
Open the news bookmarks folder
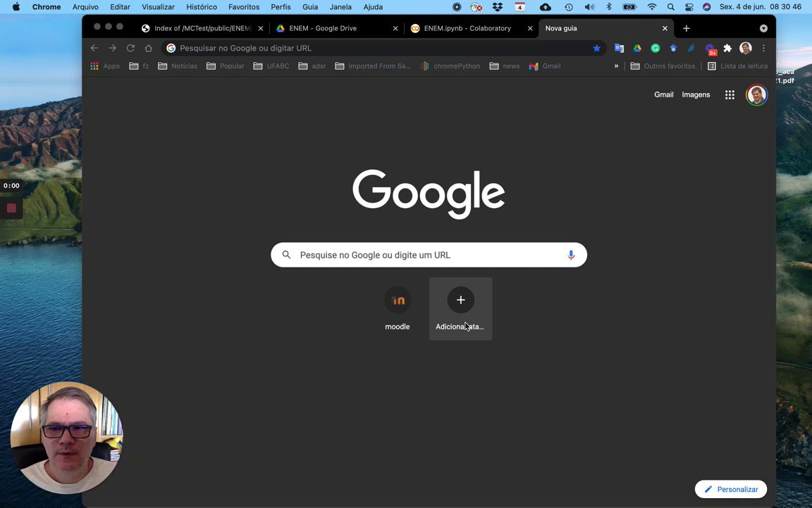pos(505,66)
